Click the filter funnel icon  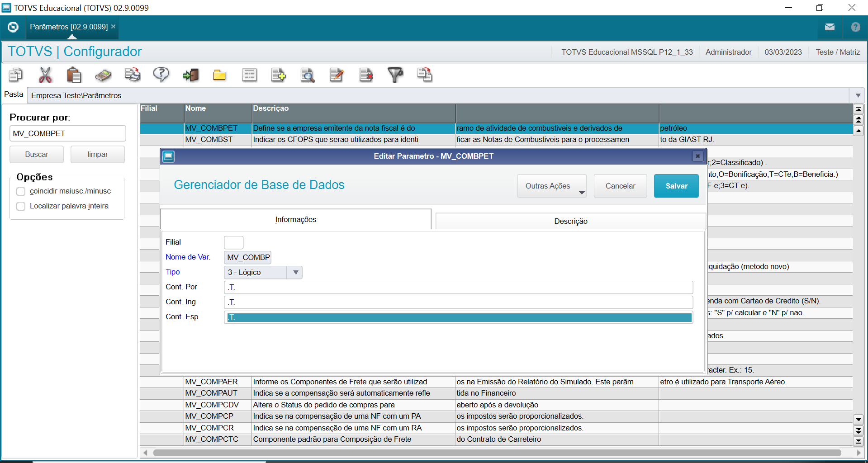395,75
